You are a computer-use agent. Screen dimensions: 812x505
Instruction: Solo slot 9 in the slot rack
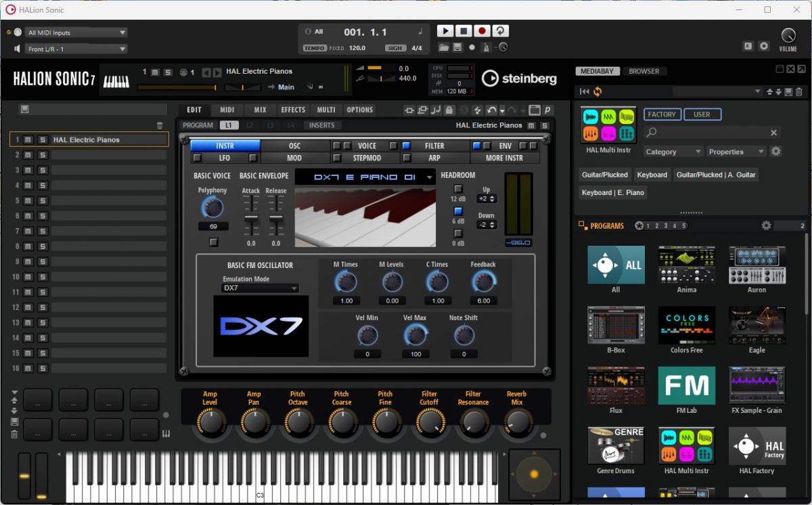pyautogui.click(x=42, y=261)
